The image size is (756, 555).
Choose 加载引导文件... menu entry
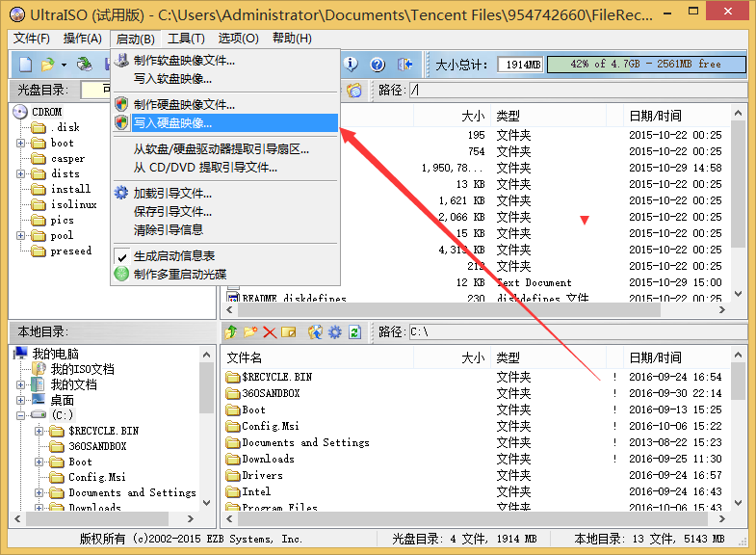pos(173,193)
